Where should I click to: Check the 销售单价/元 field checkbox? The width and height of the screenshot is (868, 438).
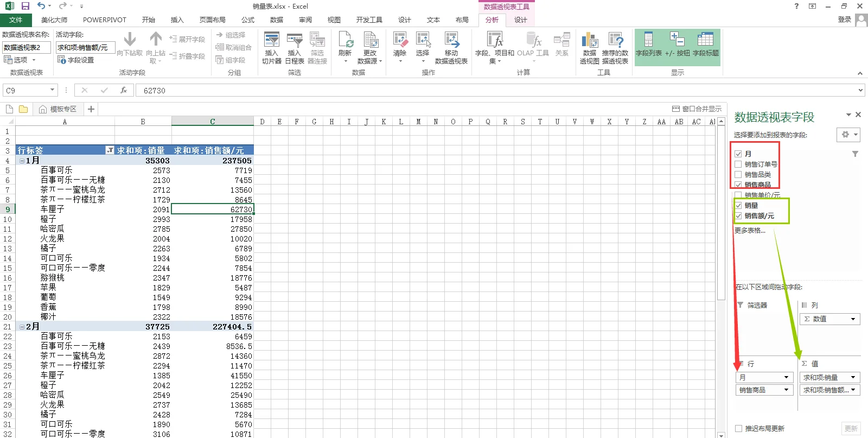click(738, 195)
